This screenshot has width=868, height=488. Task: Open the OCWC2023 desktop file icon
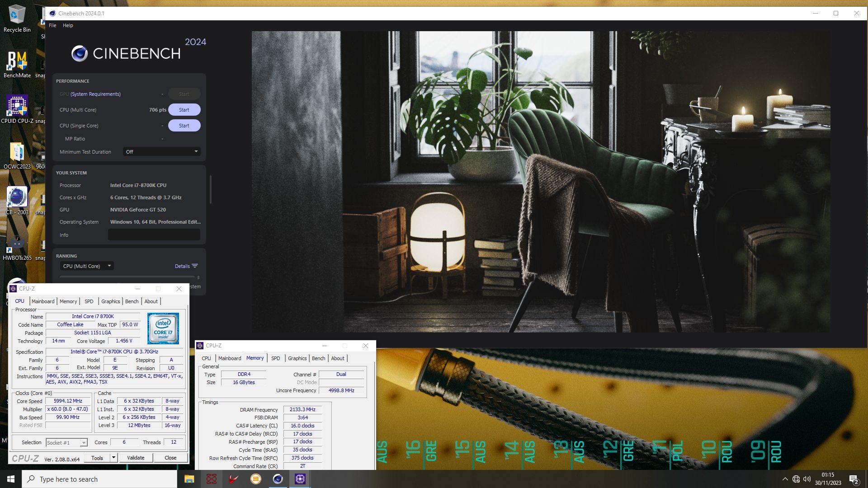[17, 155]
